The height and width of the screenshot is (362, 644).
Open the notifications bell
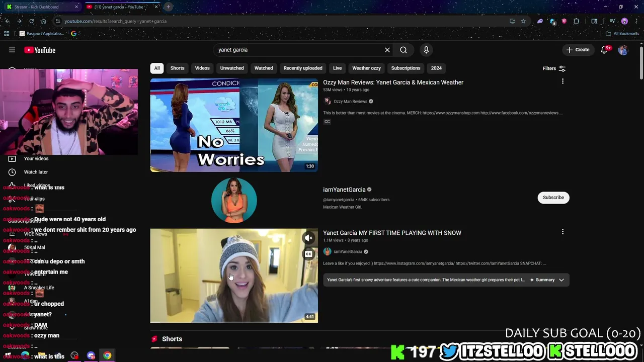click(x=605, y=50)
